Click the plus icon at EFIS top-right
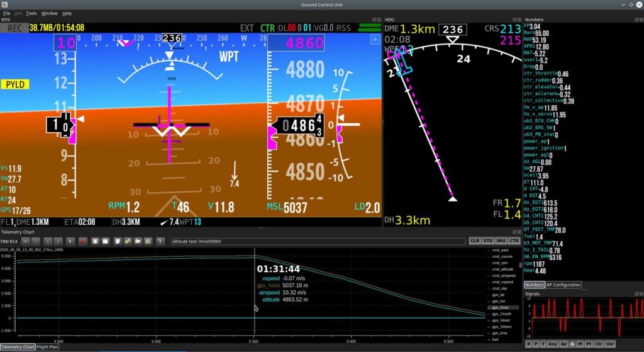The width and height of the screenshot is (644, 352). (375, 40)
